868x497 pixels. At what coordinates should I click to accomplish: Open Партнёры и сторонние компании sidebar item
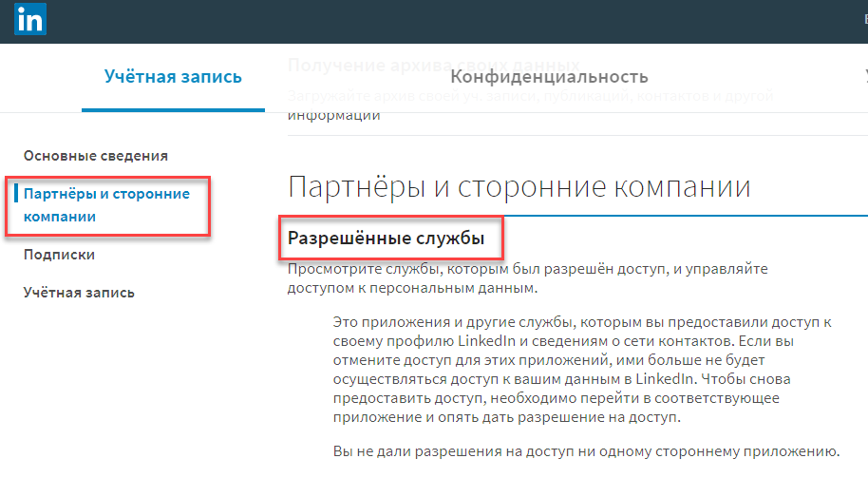coord(107,205)
